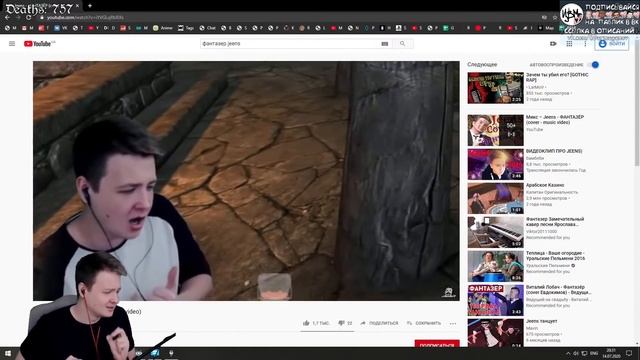
Task: Bookmark this page with the star icon
Action: click(555, 18)
